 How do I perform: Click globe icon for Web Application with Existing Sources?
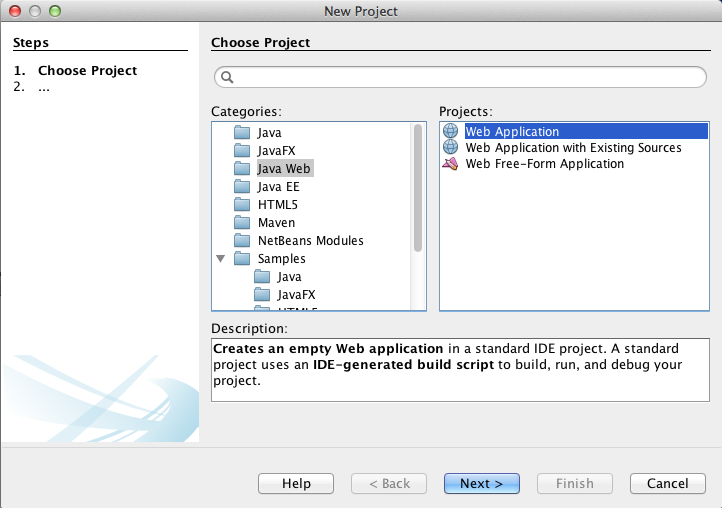tap(450, 147)
